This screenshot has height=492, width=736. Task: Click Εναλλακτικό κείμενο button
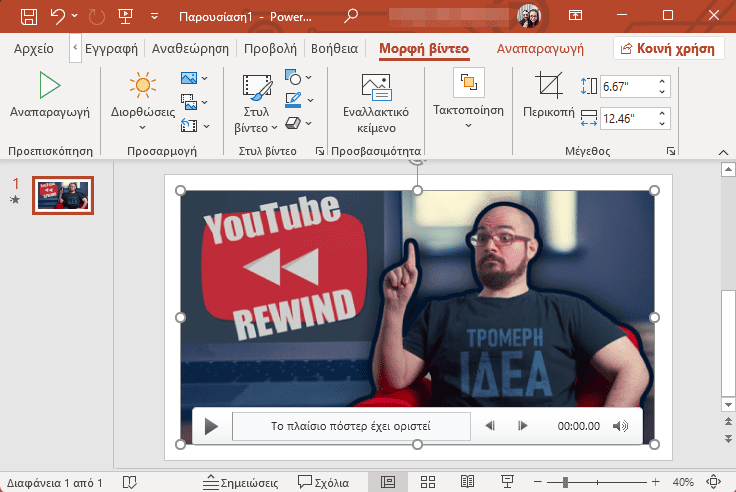[x=376, y=103]
